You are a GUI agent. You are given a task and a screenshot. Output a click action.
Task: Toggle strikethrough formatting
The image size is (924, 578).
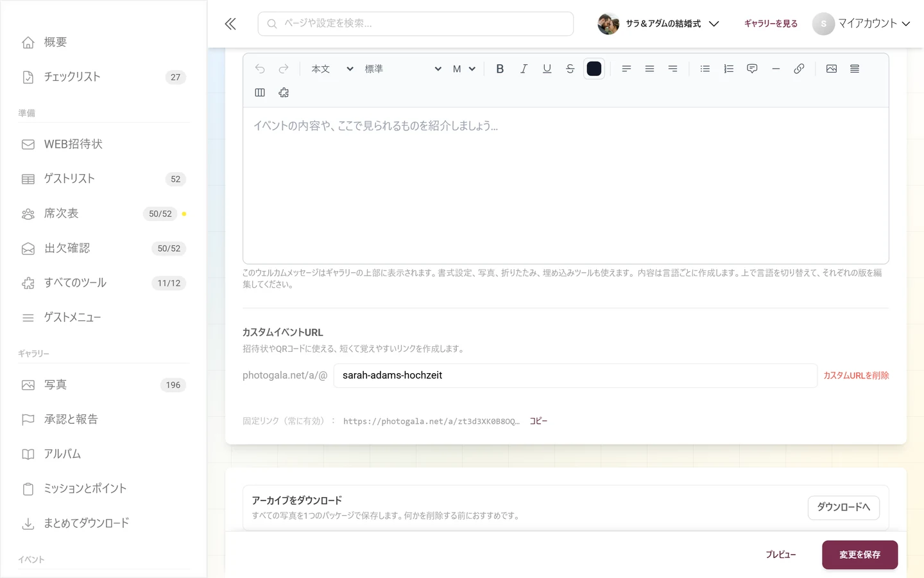(x=570, y=69)
